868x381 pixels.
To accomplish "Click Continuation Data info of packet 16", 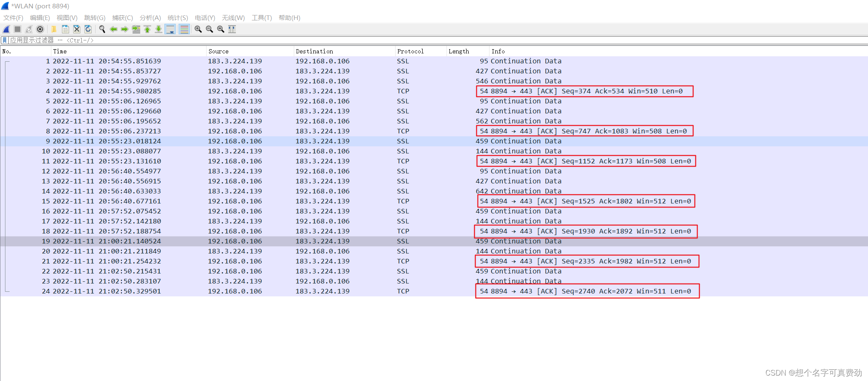I will tap(526, 211).
